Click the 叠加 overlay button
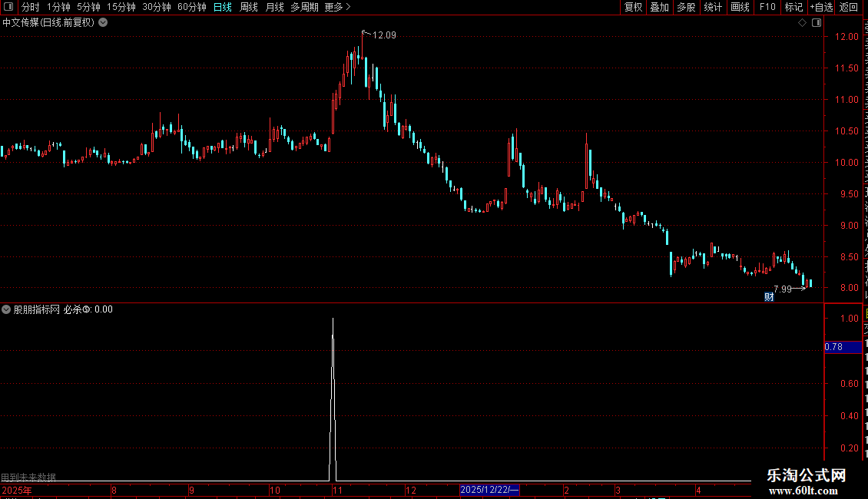The height and width of the screenshot is (499, 868). (659, 7)
